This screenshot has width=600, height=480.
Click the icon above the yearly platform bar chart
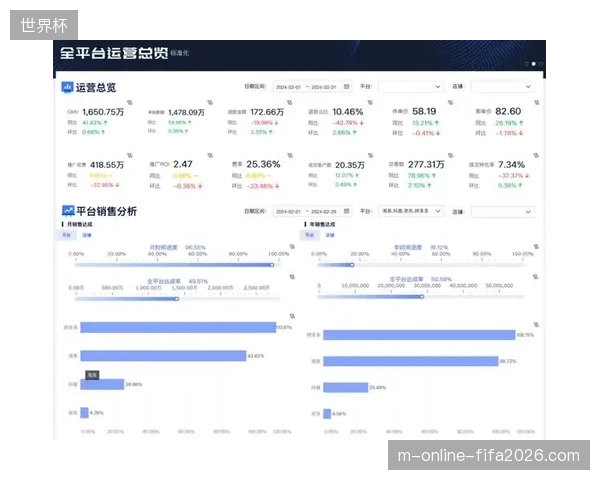[x=536, y=325]
